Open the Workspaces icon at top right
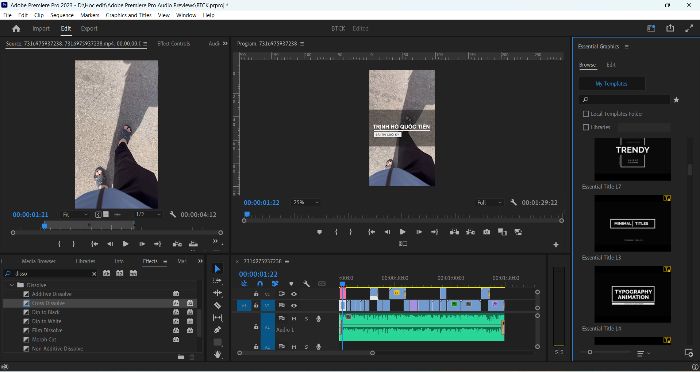 [651, 28]
